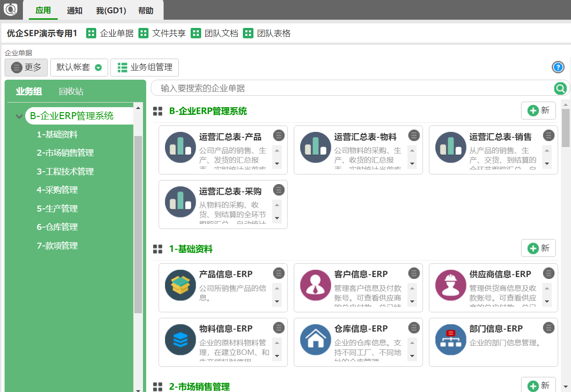Open menu icon on 运营汇总表-采购 card
This screenshot has height=392, width=571.
(279, 190)
